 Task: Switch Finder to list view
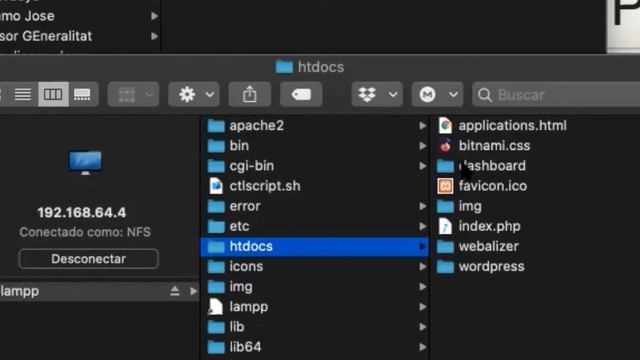pyautogui.click(x=23, y=94)
